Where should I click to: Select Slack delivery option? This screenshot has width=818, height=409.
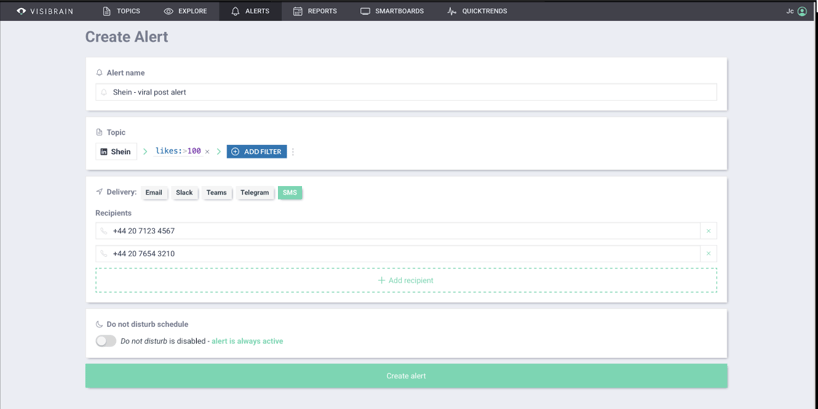click(184, 193)
